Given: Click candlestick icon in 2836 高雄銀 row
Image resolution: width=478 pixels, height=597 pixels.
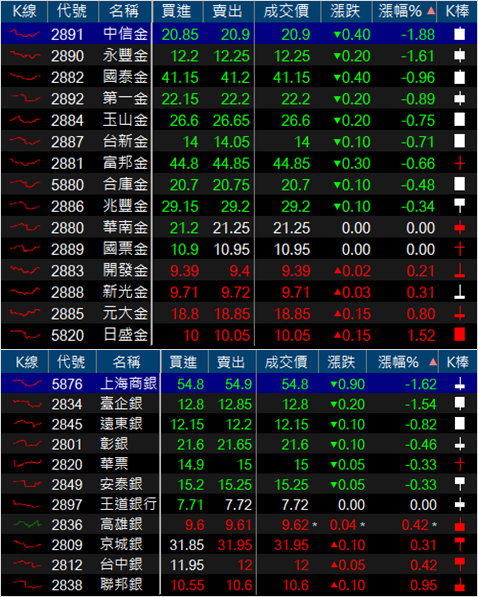Looking at the screenshot, I should click(459, 525).
